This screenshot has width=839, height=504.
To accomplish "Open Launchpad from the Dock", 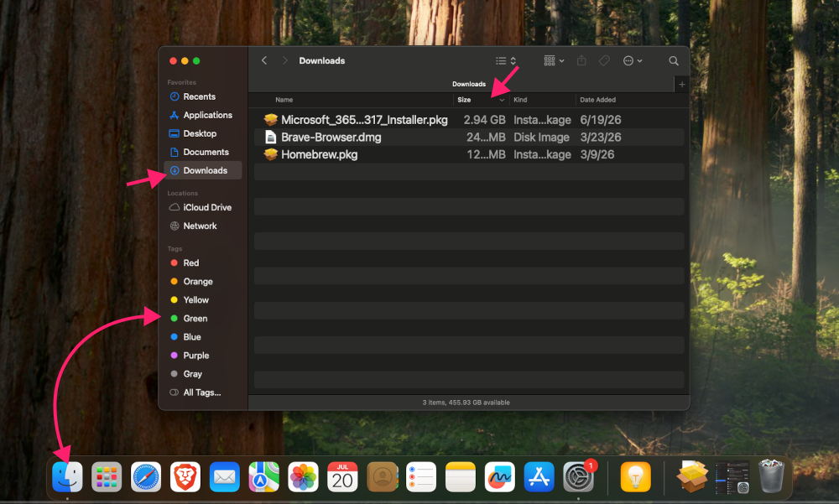I will coord(107,476).
